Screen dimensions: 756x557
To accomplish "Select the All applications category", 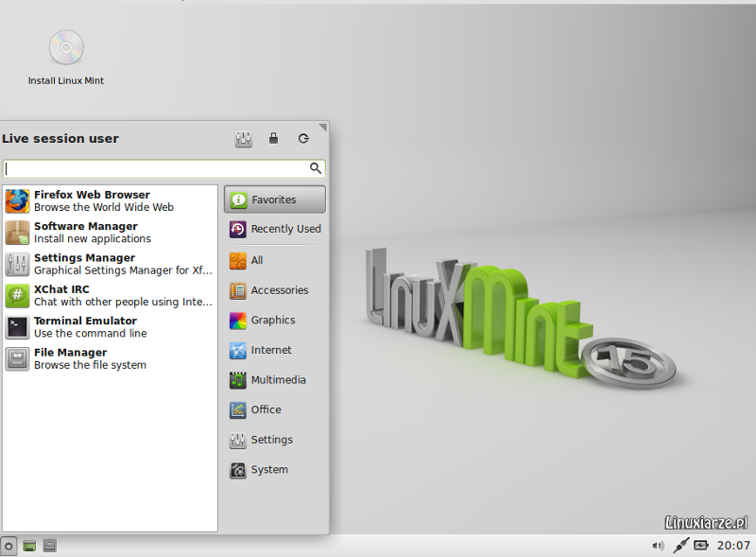I will pyautogui.click(x=275, y=261).
